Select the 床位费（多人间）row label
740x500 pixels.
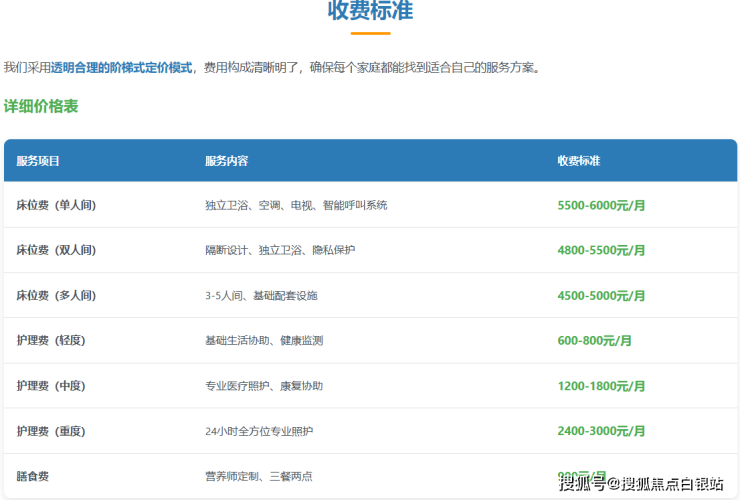pyautogui.click(x=56, y=296)
